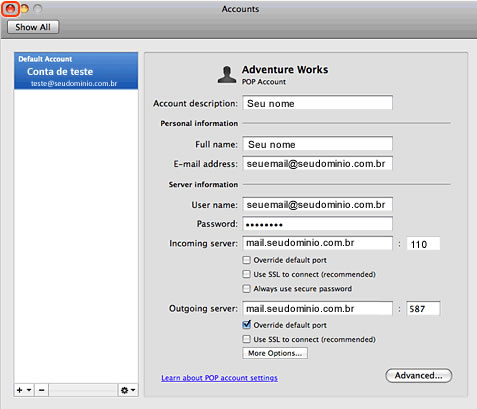Minimize the window with the yellow button
The height and width of the screenshot is (409, 477).
pos(24,9)
